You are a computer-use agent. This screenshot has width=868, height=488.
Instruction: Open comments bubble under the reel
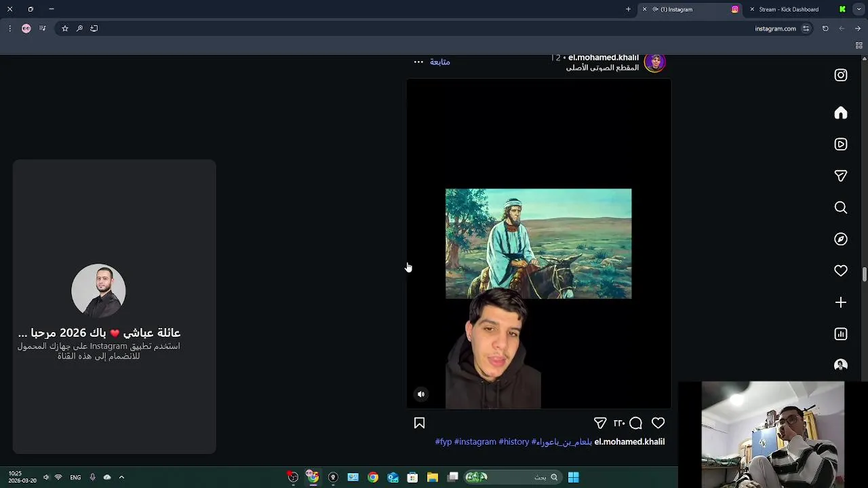click(635, 423)
